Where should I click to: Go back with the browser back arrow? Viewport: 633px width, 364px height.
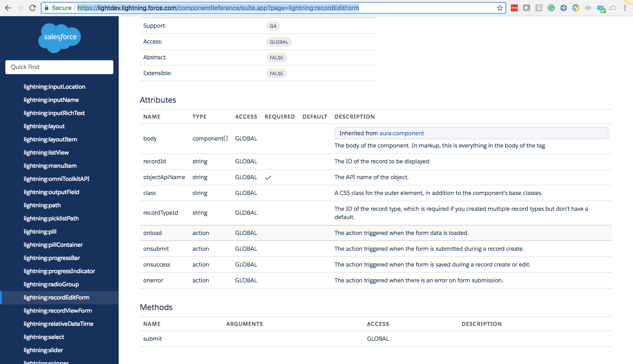(8, 8)
